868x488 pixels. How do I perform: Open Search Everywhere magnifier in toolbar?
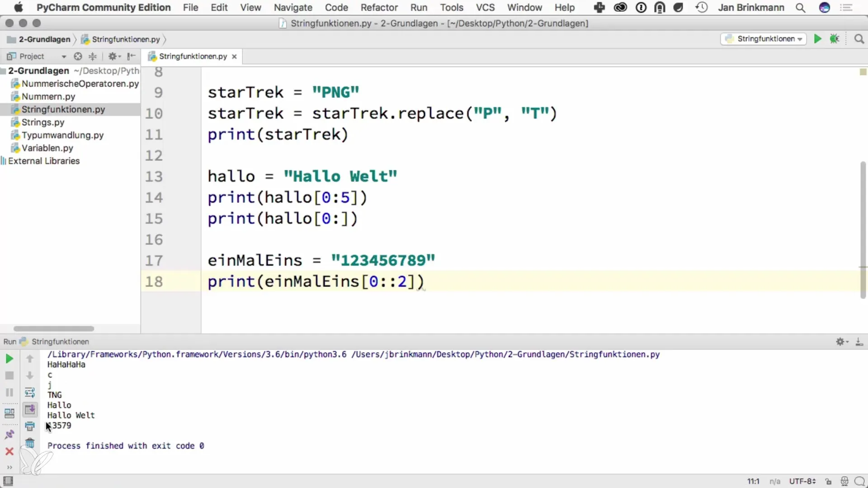click(x=859, y=39)
